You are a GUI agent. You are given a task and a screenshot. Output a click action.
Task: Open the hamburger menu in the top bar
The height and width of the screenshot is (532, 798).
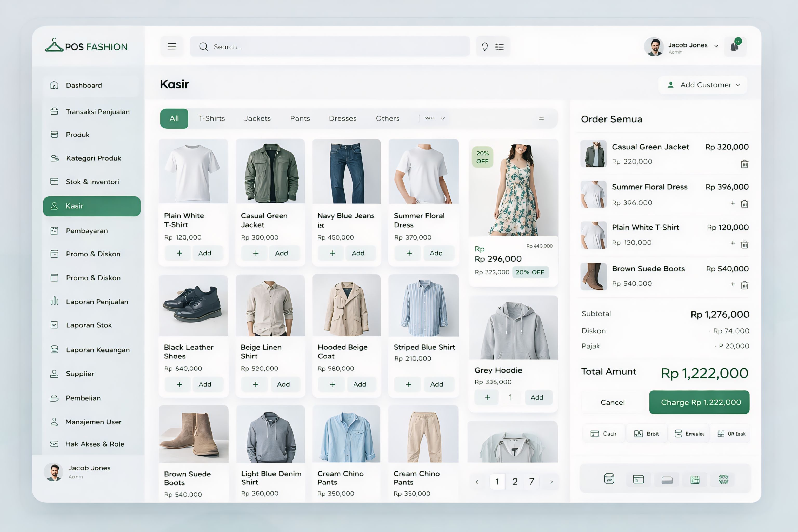172,46
